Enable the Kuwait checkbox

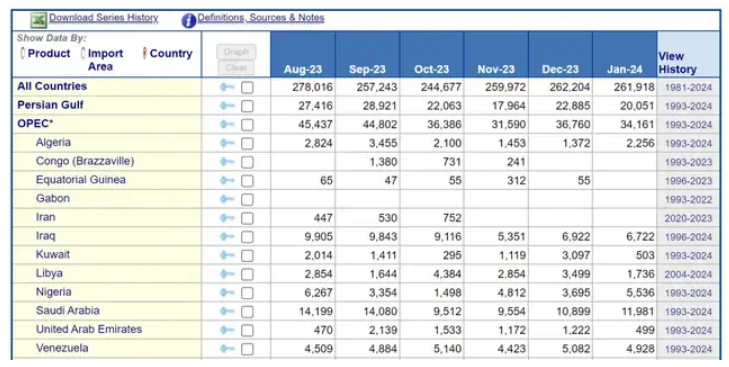pos(247,256)
